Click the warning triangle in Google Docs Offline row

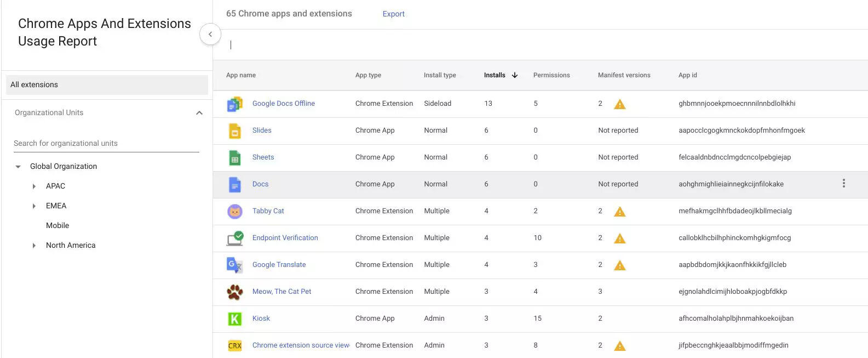[619, 104]
